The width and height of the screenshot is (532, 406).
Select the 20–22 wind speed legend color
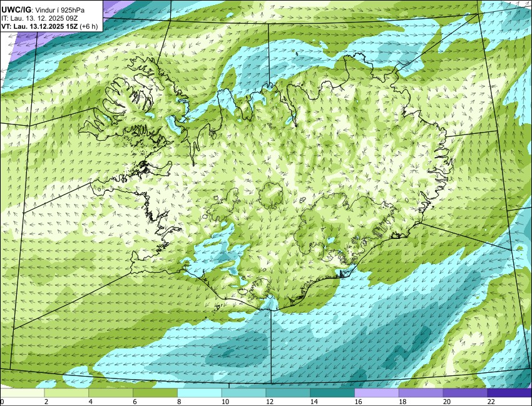coord(465,393)
